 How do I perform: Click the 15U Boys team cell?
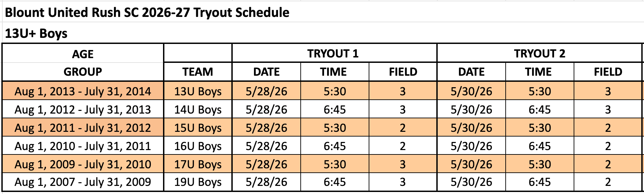(x=198, y=127)
